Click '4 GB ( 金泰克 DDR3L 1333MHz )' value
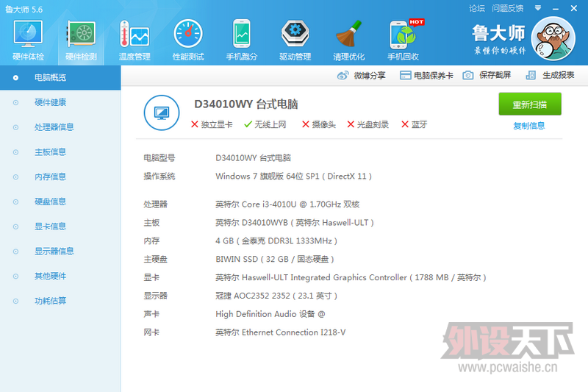The width and height of the screenshot is (588, 392). 276,240
